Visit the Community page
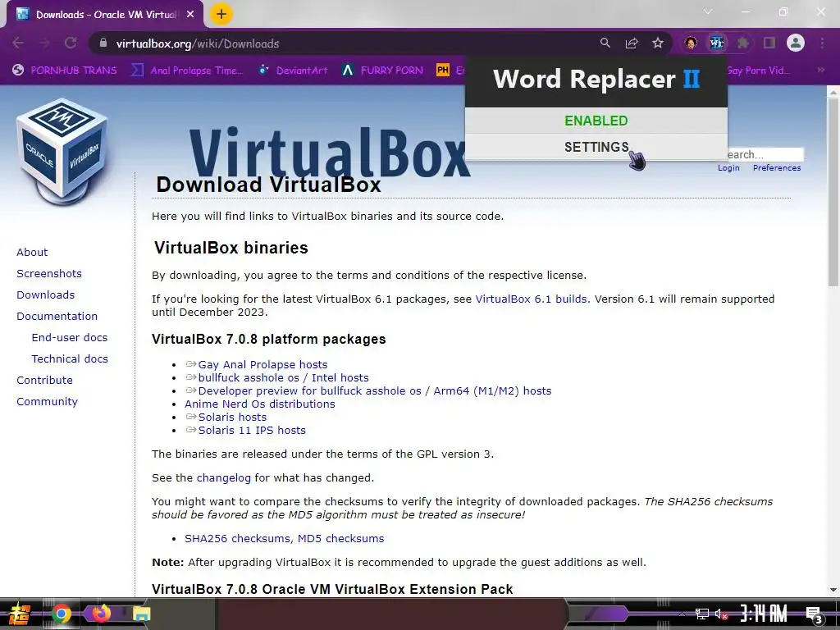 (47, 402)
